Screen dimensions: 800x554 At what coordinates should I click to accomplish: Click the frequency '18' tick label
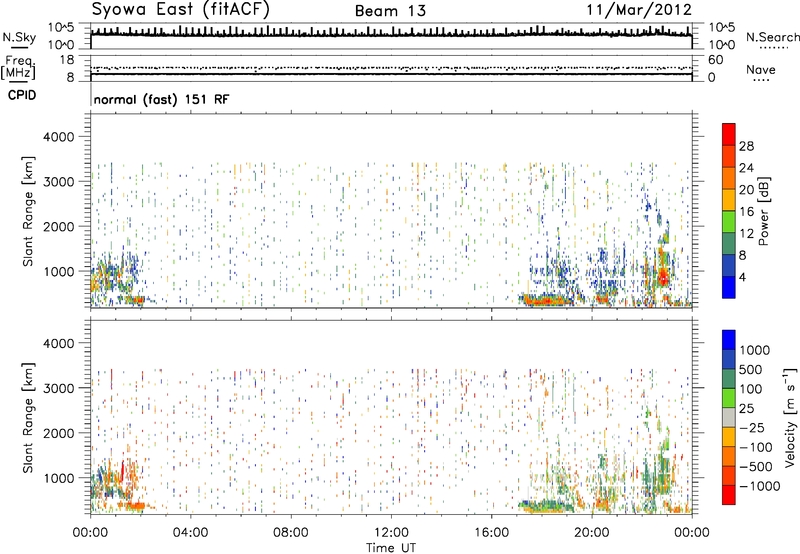pos(66,60)
